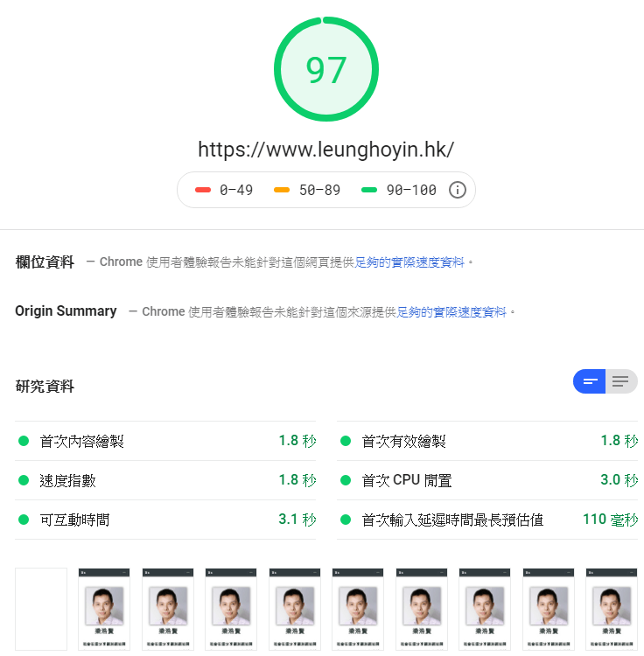644x656 pixels.
Task: Click the 可互動時間 metric label
Action: (x=74, y=520)
